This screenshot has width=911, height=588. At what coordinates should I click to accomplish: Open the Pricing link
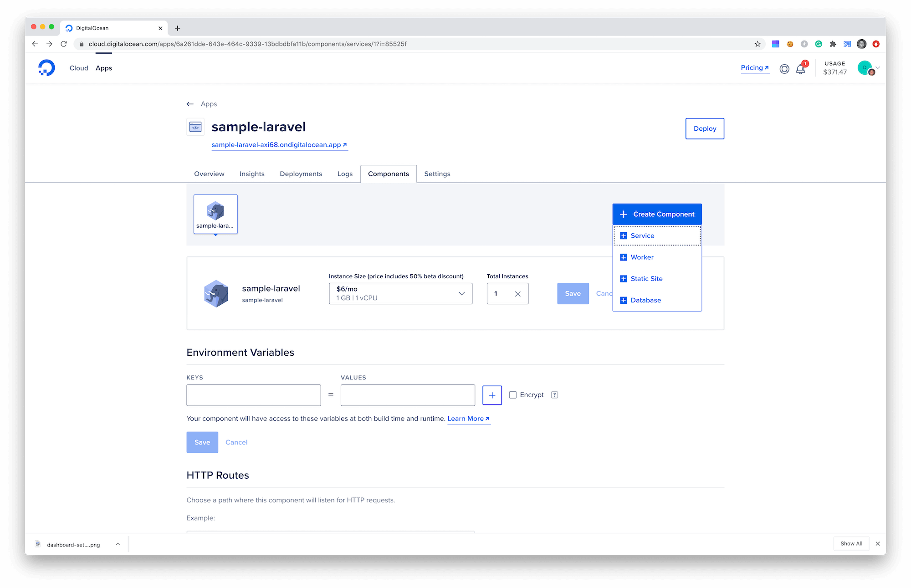click(755, 68)
